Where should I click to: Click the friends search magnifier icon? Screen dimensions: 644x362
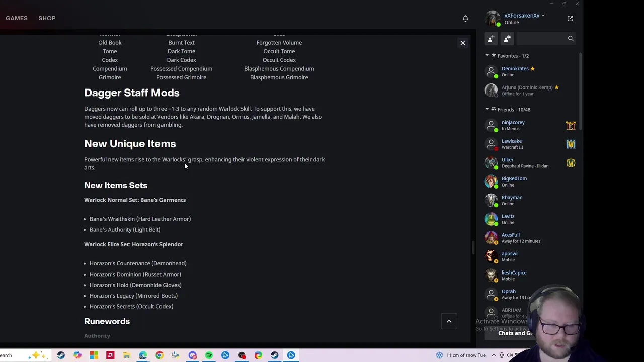tap(571, 39)
